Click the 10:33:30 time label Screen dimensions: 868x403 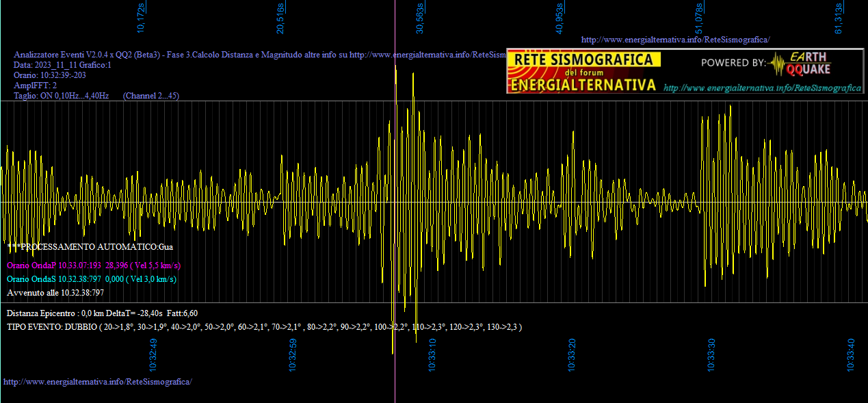coord(711,354)
